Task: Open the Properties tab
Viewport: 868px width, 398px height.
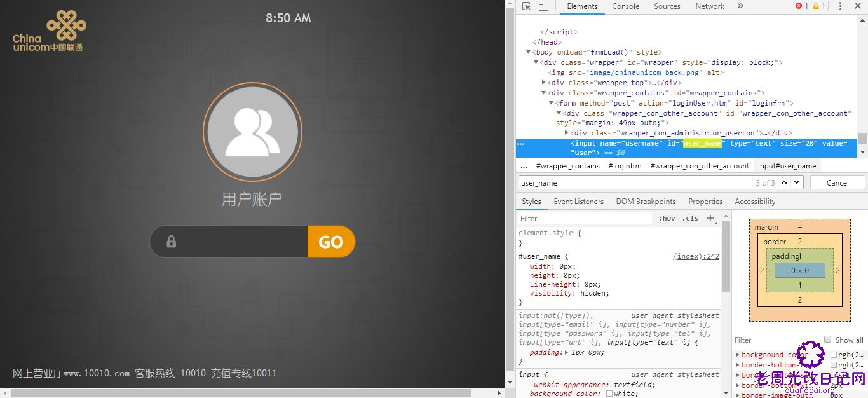Action: pyautogui.click(x=705, y=202)
